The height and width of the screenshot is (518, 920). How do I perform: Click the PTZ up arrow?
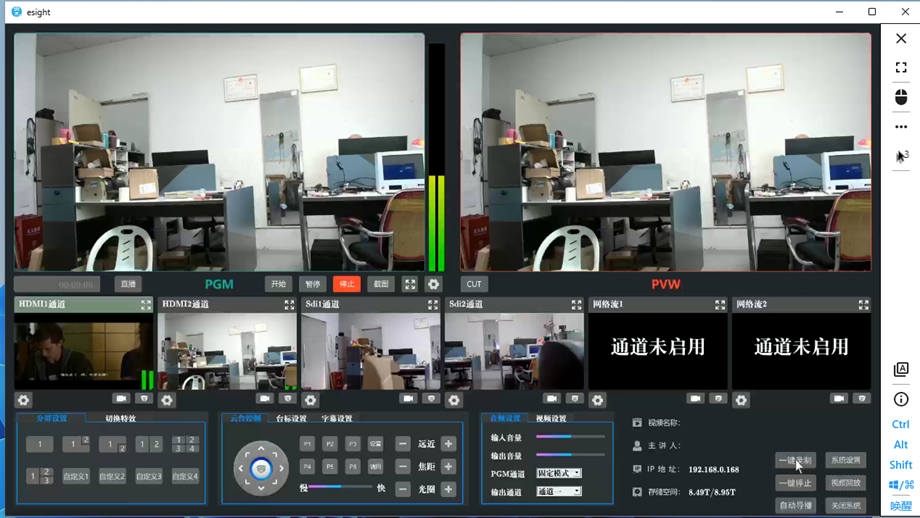[x=261, y=449]
